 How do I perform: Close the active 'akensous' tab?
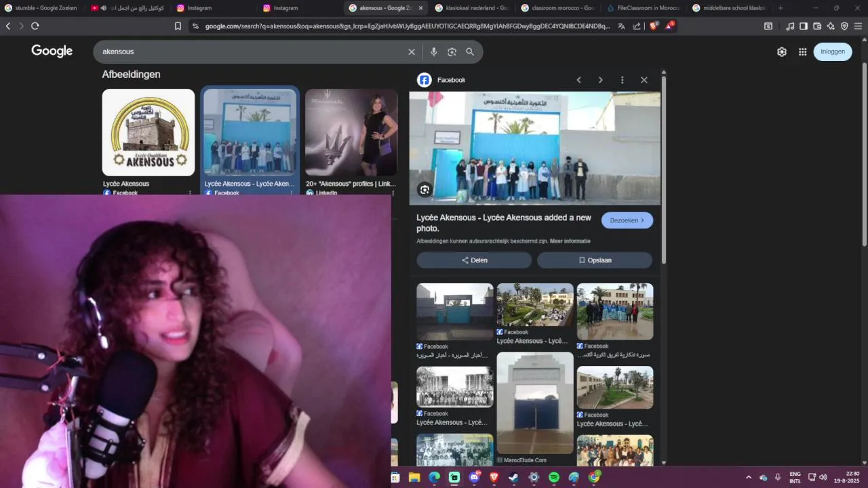click(420, 8)
